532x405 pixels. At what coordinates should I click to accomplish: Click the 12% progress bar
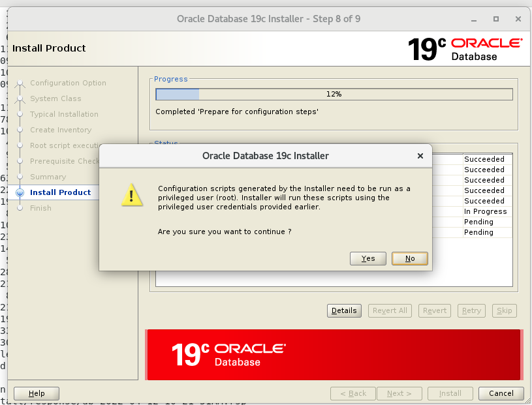click(334, 94)
